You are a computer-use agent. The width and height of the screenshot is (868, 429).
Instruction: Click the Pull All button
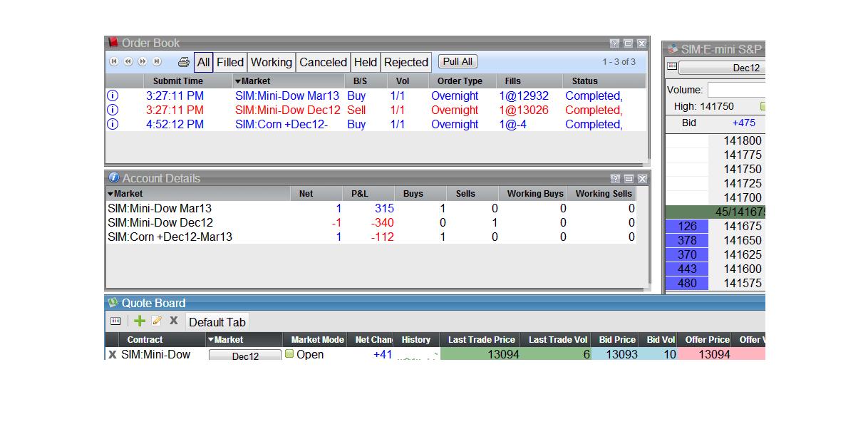click(x=458, y=61)
